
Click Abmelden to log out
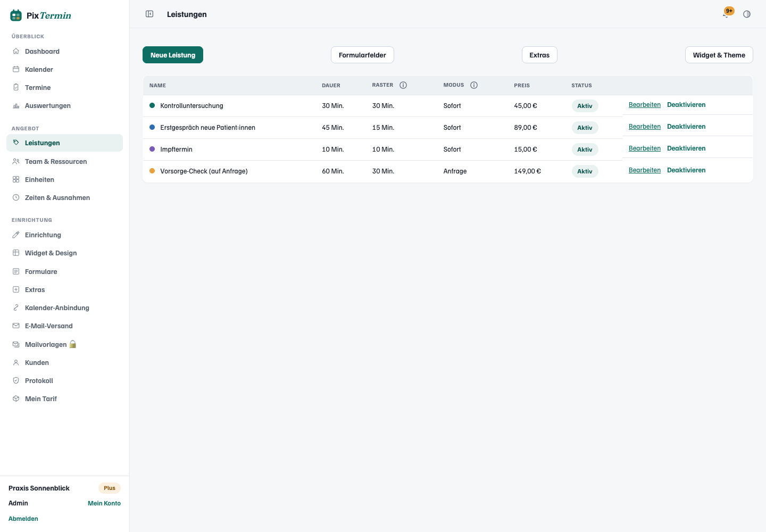(x=23, y=519)
